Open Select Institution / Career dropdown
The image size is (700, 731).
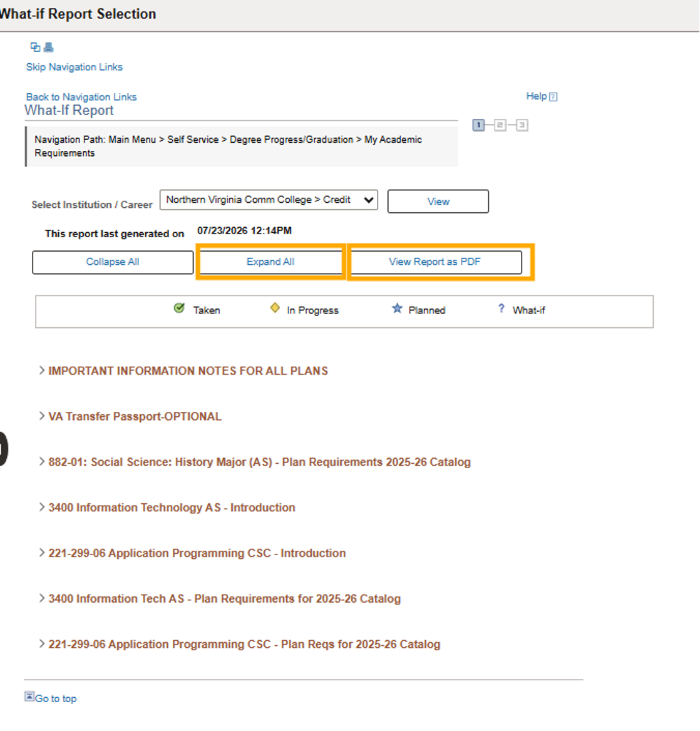pyautogui.click(x=269, y=200)
